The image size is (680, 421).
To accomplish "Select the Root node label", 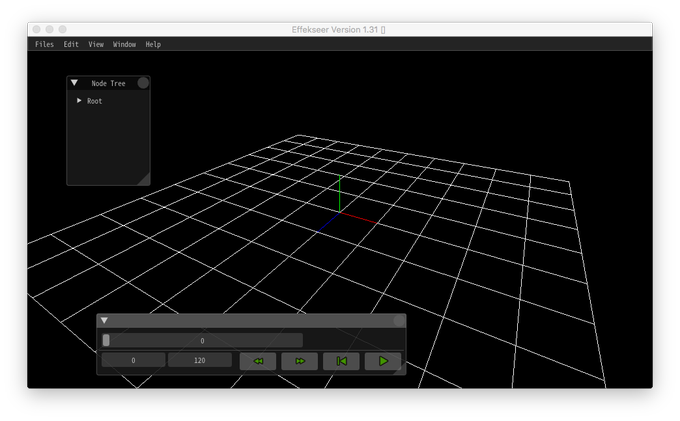I will (x=95, y=101).
